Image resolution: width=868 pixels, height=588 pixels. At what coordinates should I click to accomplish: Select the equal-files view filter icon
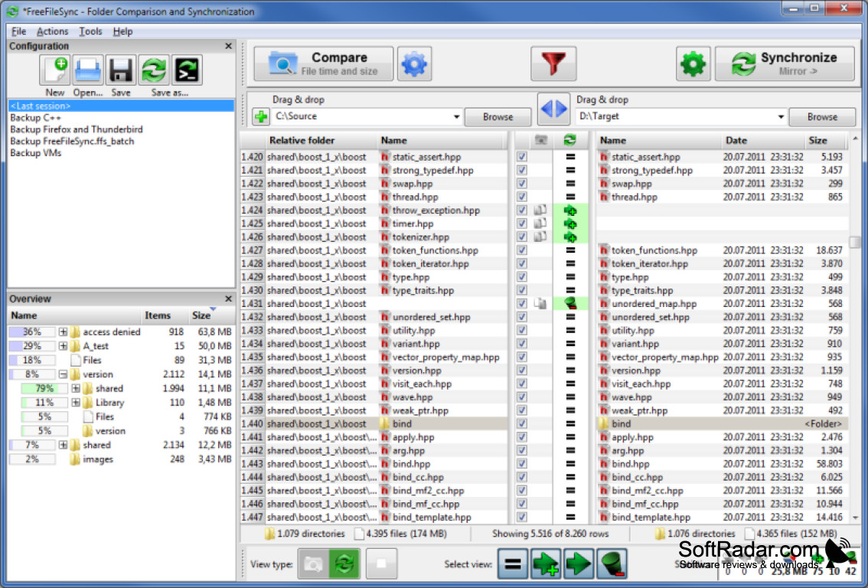[514, 563]
